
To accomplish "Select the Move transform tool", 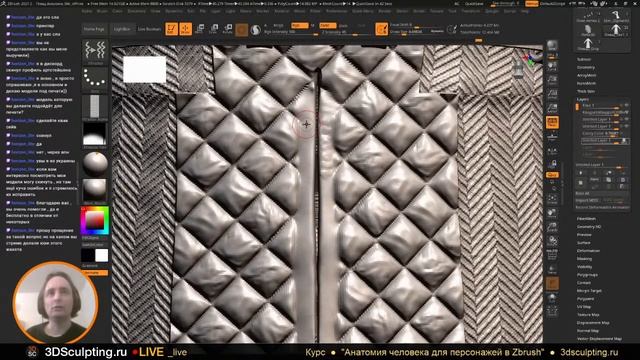I will (x=200, y=29).
